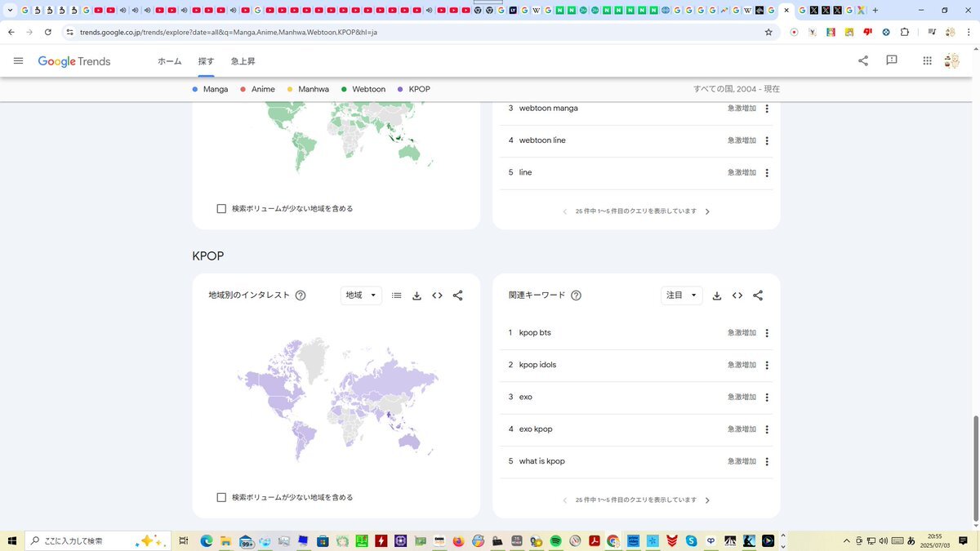Download KPOP regional interest CSV

(416, 295)
